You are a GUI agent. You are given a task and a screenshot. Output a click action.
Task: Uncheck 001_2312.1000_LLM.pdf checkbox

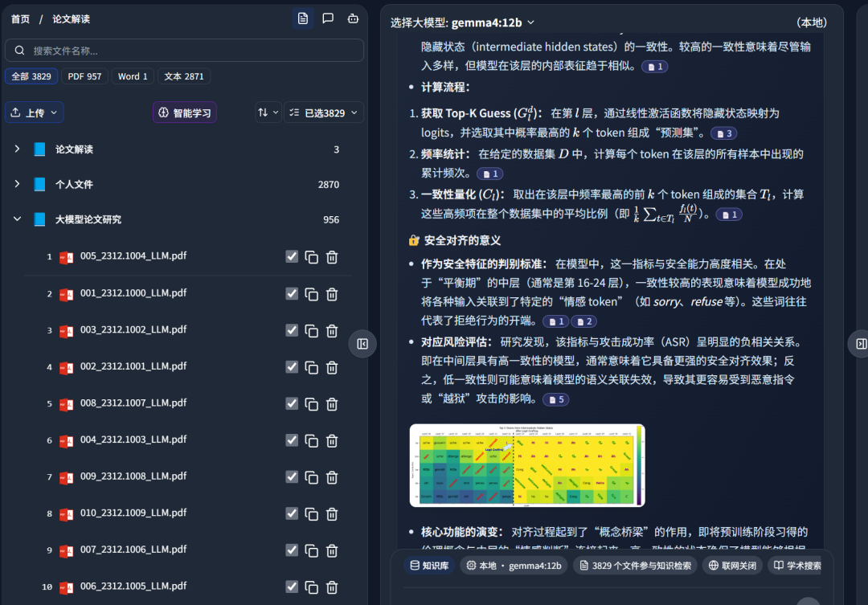click(292, 293)
